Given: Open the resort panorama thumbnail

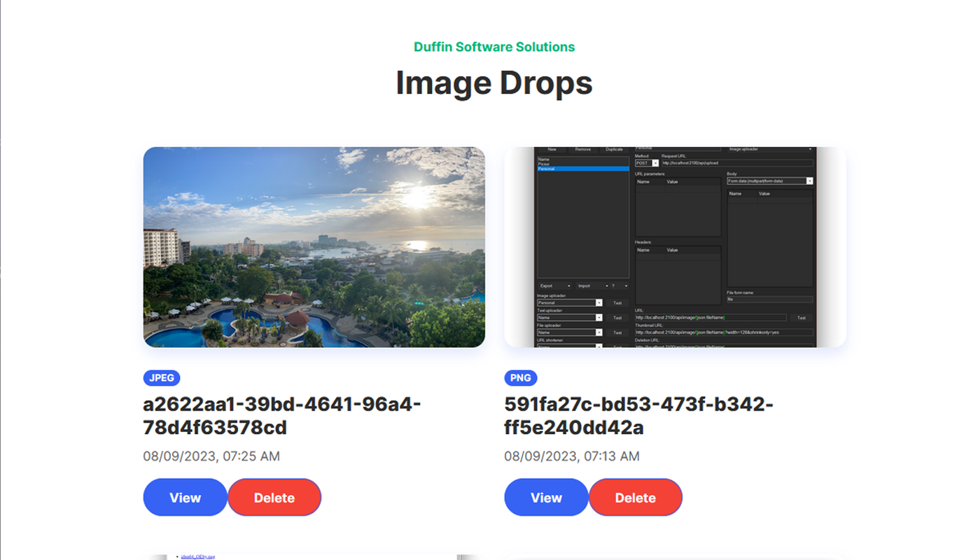Looking at the screenshot, I should [314, 247].
